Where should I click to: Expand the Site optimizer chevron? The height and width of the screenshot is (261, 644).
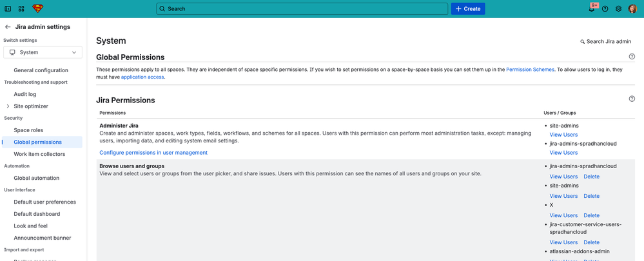coord(8,106)
